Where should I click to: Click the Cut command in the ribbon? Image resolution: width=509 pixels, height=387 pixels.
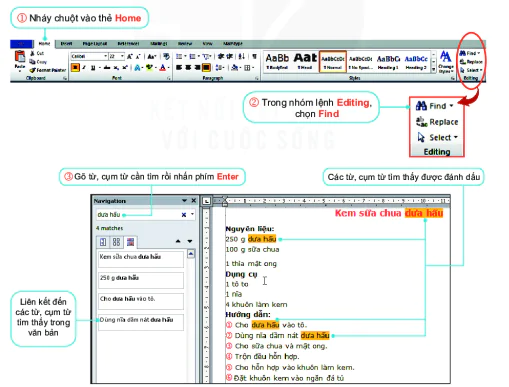click(x=37, y=53)
